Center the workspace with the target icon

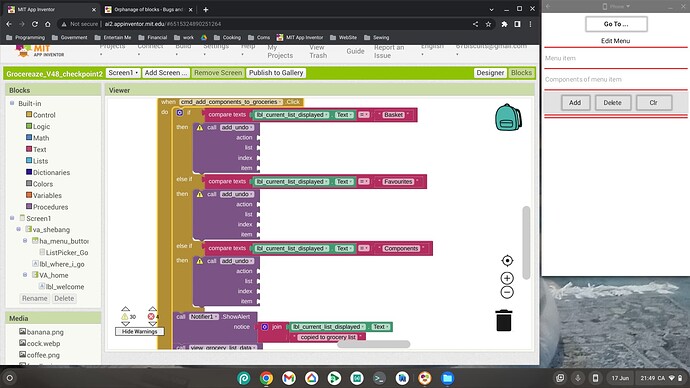coord(507,261)
